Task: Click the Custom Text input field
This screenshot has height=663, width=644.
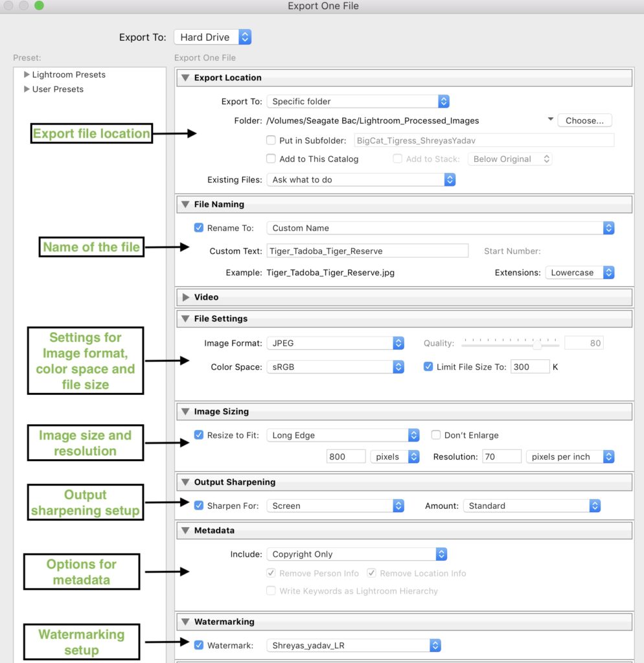Action: pos(367,250)
